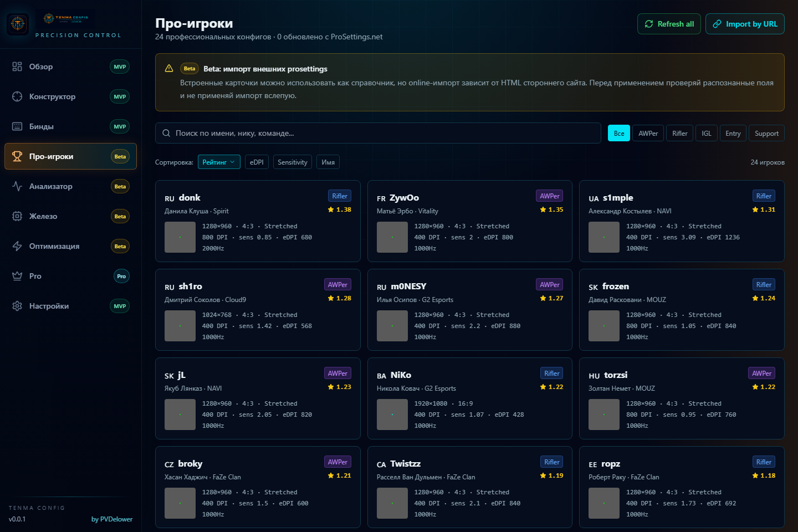Go to Конструктор section
Screen dimensions: 798x532
[x=70, y=96]
